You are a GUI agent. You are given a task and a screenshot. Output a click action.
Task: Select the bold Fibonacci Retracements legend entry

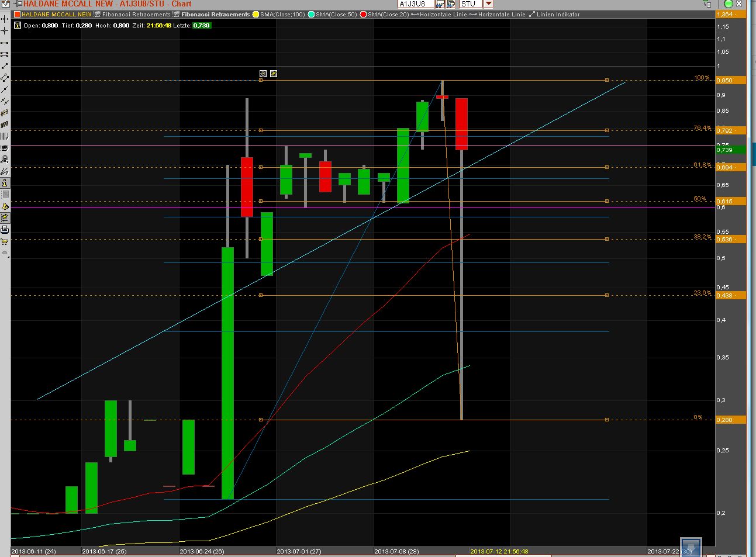tap(212, 14)
